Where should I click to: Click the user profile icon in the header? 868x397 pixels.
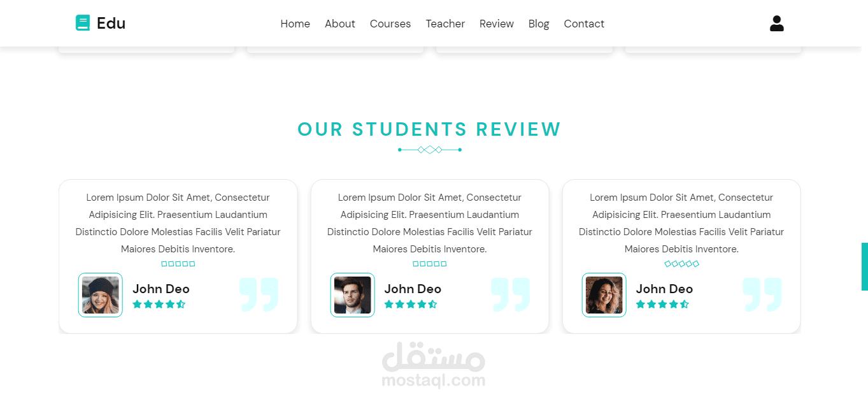pos(776,24)
